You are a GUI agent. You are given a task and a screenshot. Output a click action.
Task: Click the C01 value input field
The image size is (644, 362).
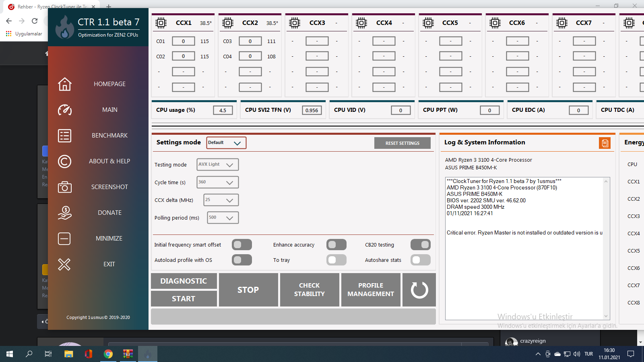184,41
